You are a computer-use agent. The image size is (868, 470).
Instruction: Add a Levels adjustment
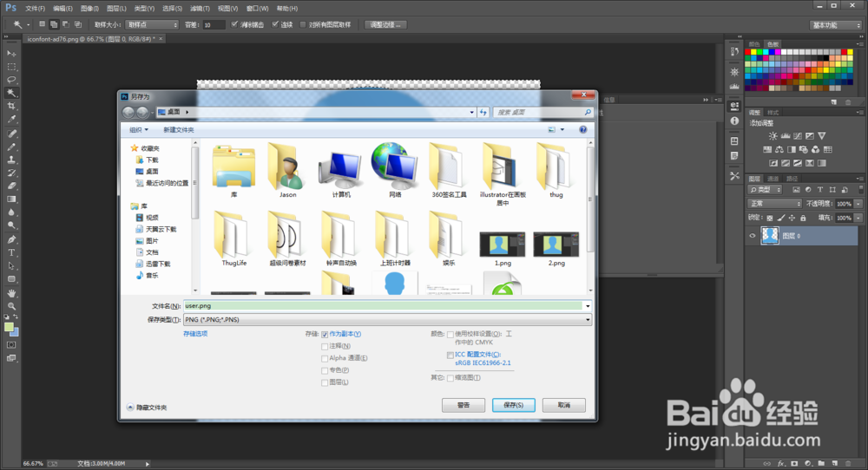[x=785, y=135]
